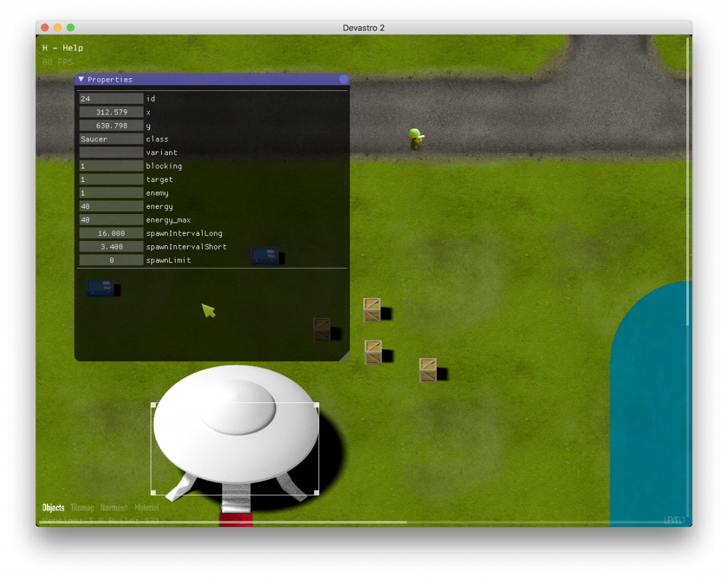
Task: Minimize the Devastro 2 window
Action: coord(58,28)
